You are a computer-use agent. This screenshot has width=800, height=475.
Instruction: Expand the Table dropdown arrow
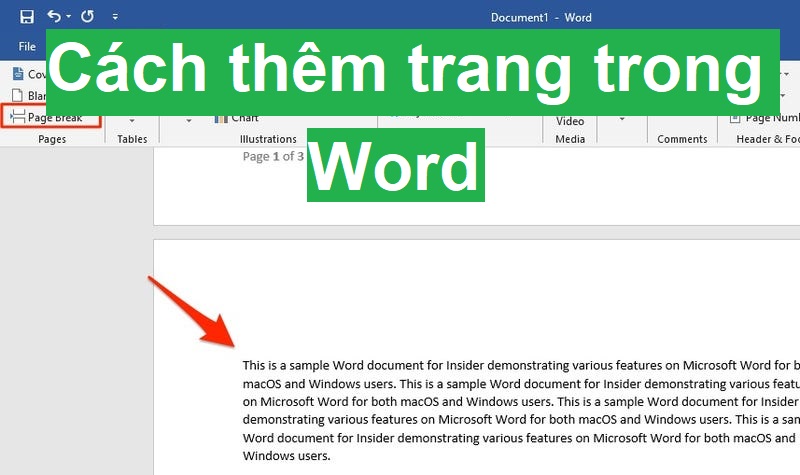[132, 120]
